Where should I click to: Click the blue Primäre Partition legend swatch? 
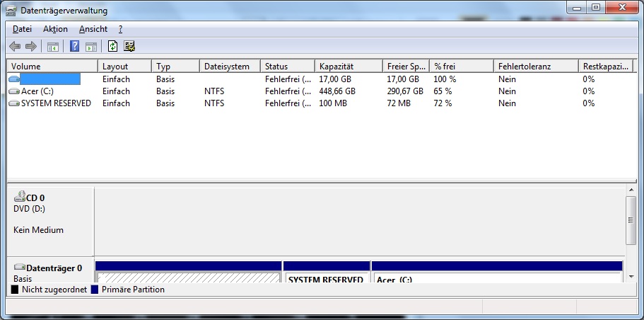click(95, 290)
